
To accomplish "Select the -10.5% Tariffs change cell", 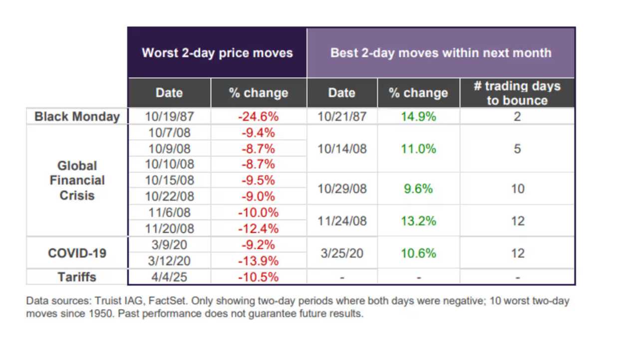I will click(258, 277).
